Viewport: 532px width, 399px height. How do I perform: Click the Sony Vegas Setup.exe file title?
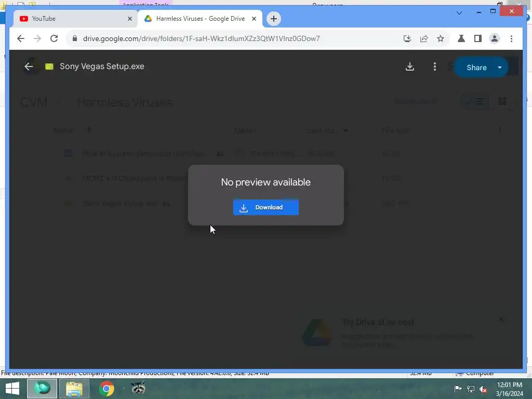[x=102, y=66]
